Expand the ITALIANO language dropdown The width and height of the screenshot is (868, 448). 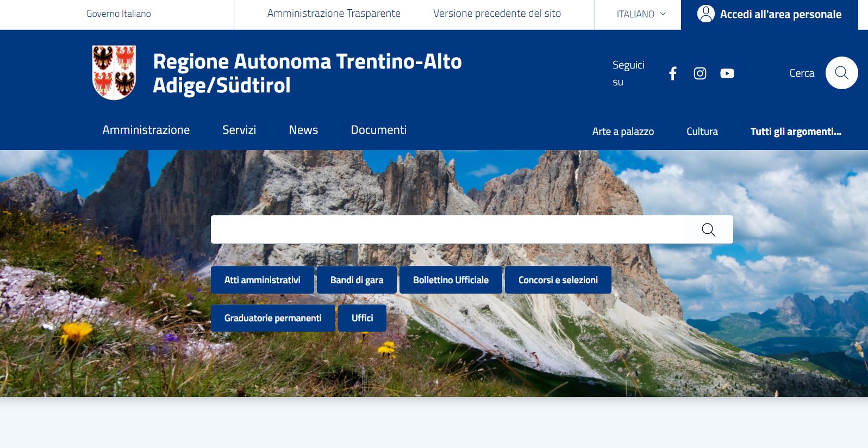(641, 14)
